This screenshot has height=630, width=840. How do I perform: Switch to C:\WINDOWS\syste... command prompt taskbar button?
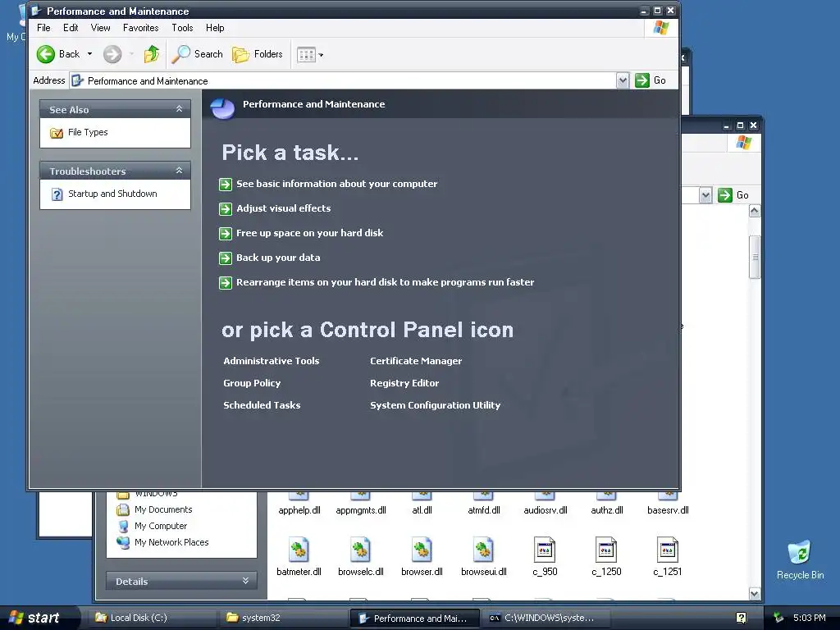coord(545,619)
